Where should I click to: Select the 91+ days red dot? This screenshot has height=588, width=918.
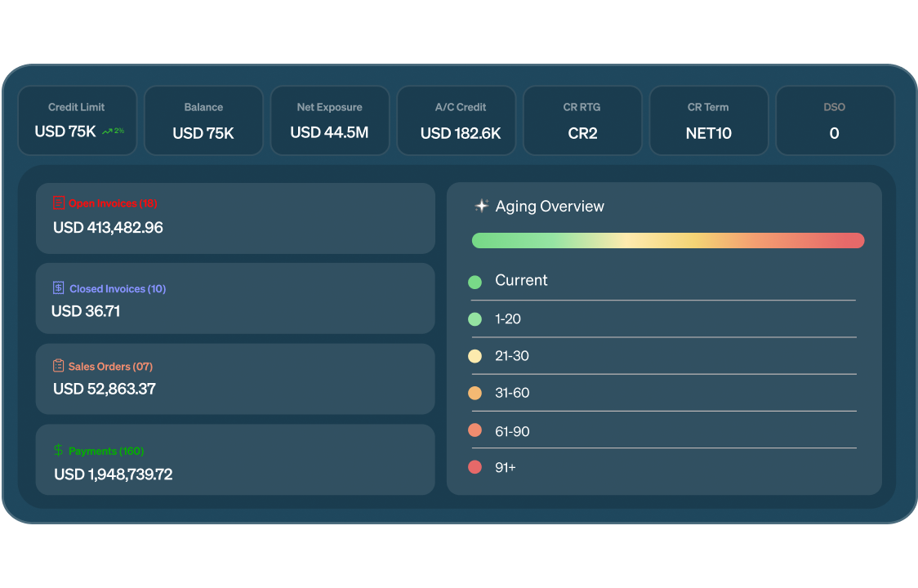pos(475,467)
